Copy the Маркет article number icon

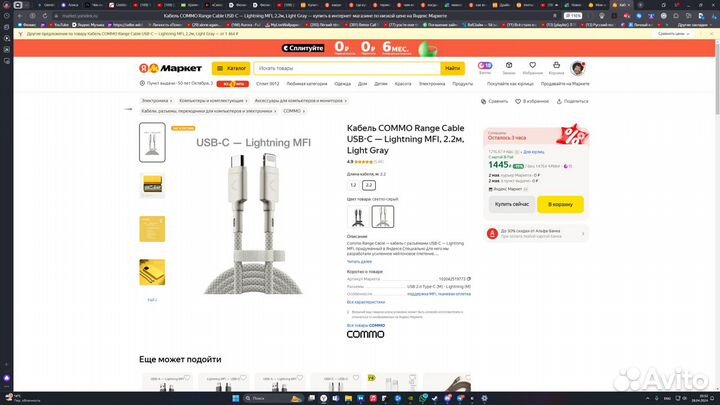pyautogui.click(x=469, y=279)
